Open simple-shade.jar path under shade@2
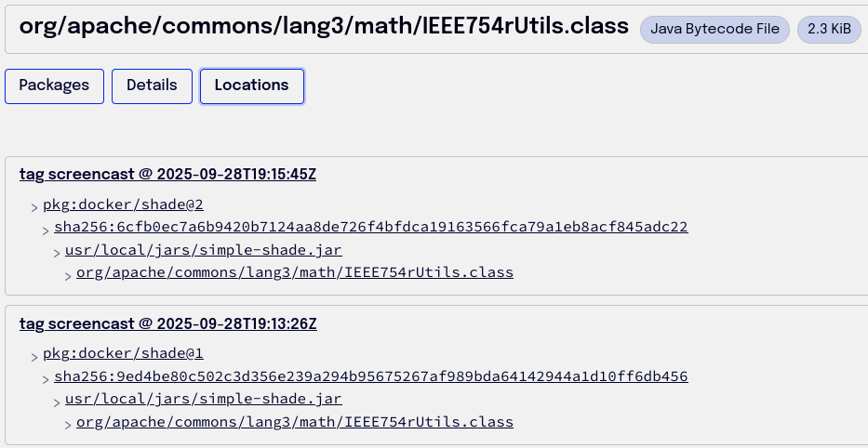868x448 pixels. pyautogui.click(x=203, y=250)
